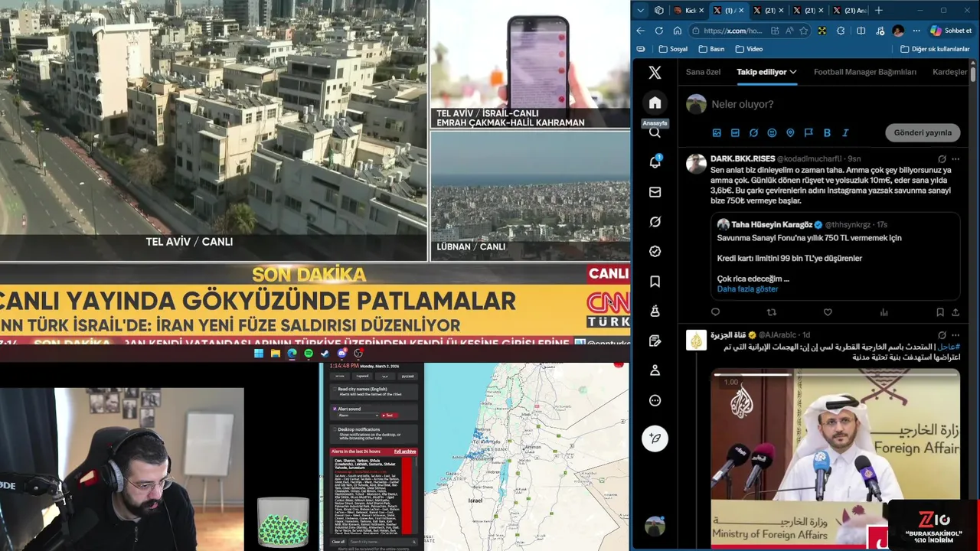Click Search city name field

tap(383, 542)
